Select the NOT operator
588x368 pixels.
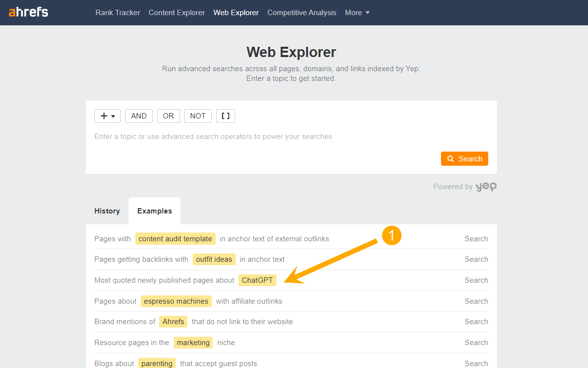tap(198, 116)
